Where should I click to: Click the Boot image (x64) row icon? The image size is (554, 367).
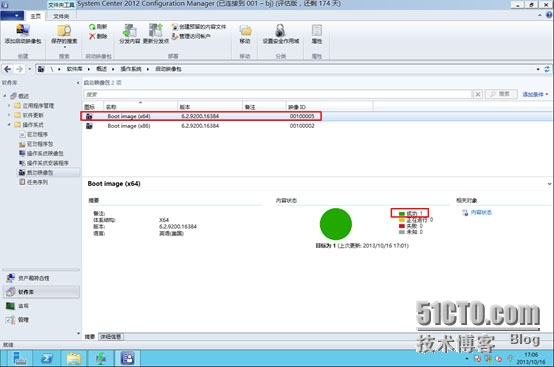point(89,116)
